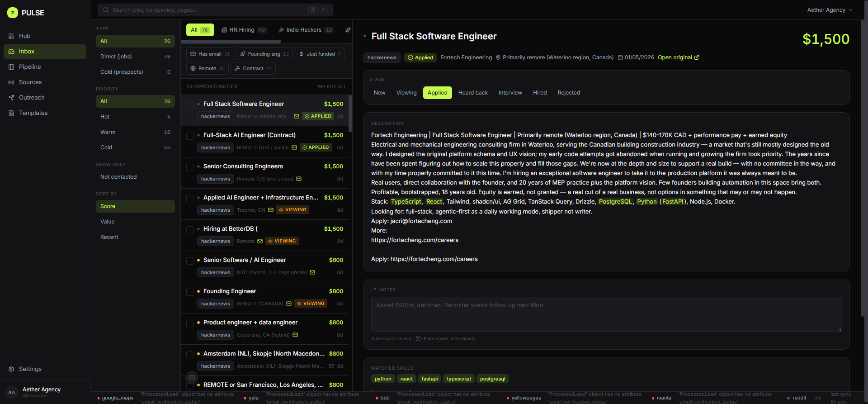The height and width of the screenshot is (404, 868).
Task: Toggle the Founding eng filter chip
Action: (264, 54)
